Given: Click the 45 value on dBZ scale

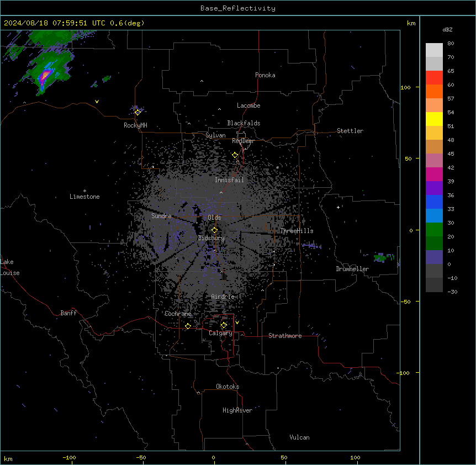Looking at the screenshot, I should (x=451, y=154).
